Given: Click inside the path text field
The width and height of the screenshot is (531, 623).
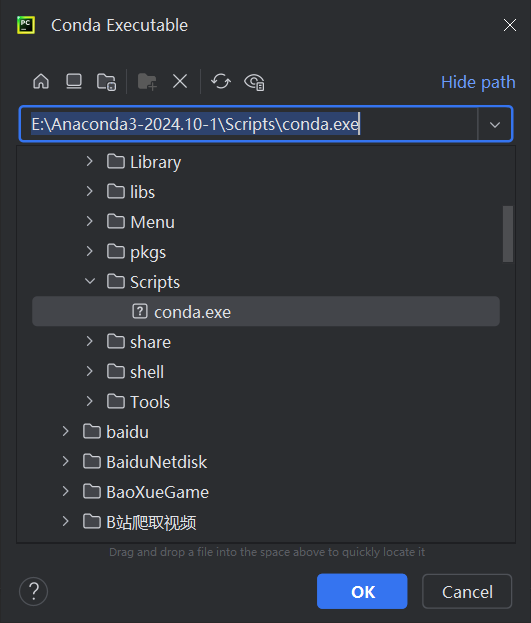Looking at the screenshot, I should tap(248, 124).
